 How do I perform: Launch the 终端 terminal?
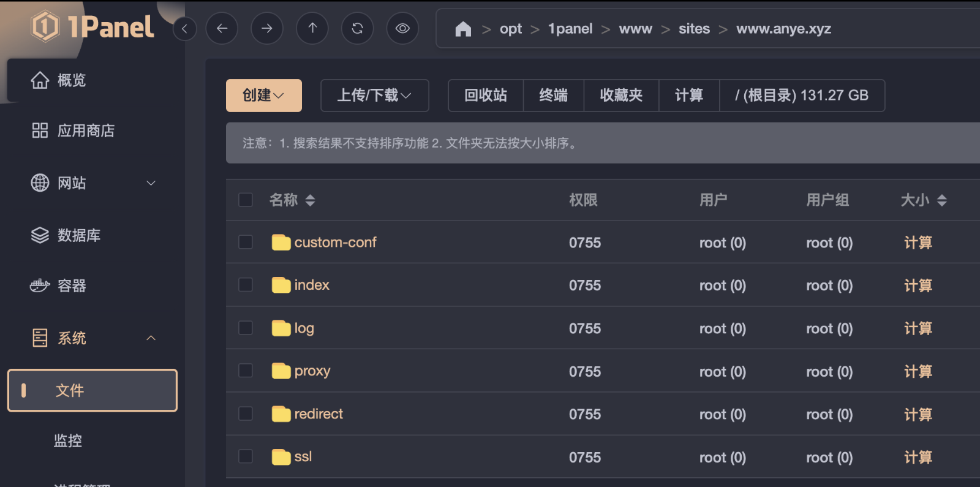[x=553, y=95]
